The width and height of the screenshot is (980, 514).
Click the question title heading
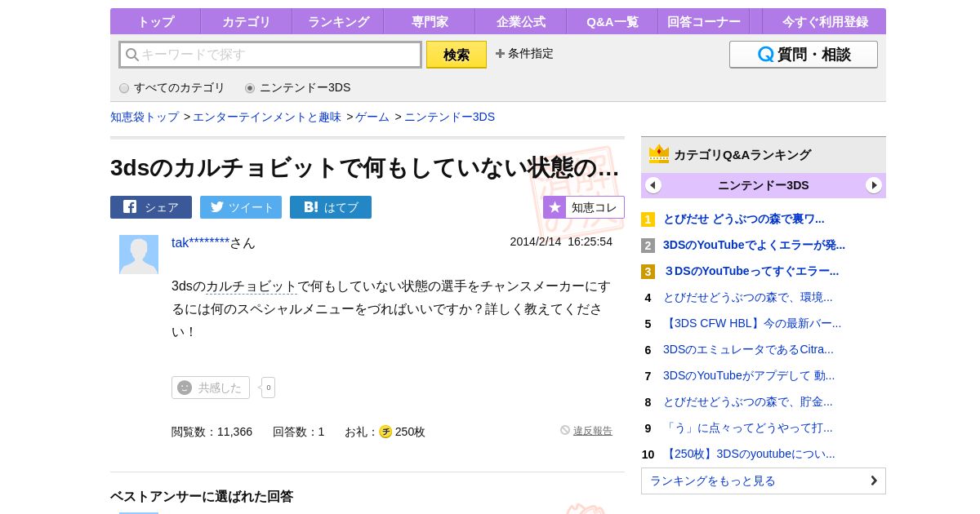click(365, 167)
